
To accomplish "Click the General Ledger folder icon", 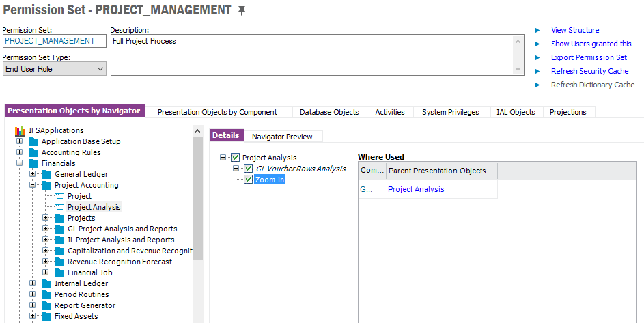I will [46, 174].
